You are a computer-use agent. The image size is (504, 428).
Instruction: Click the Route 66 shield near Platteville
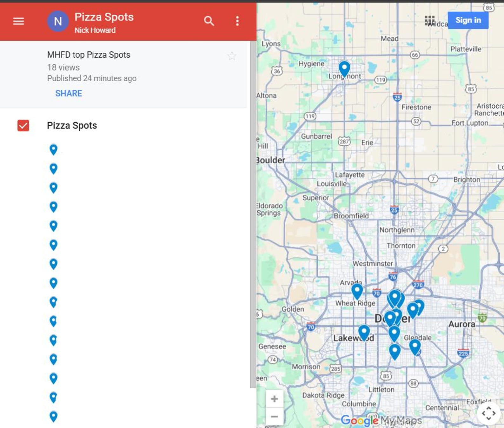pyautogui.click(x=415, y=55)
